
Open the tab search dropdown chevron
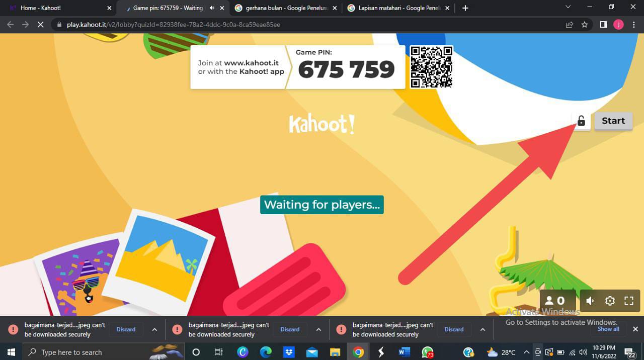(568, 7)
